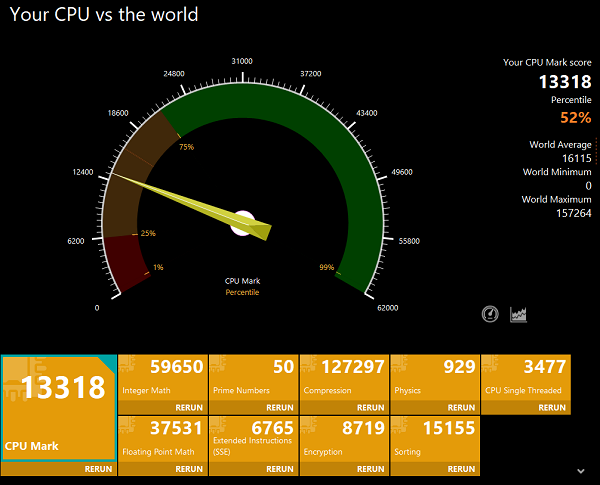Rerun the Extended Instructions (SSE) test
Viewport: 600px width, 485px height.
point(280,469)
